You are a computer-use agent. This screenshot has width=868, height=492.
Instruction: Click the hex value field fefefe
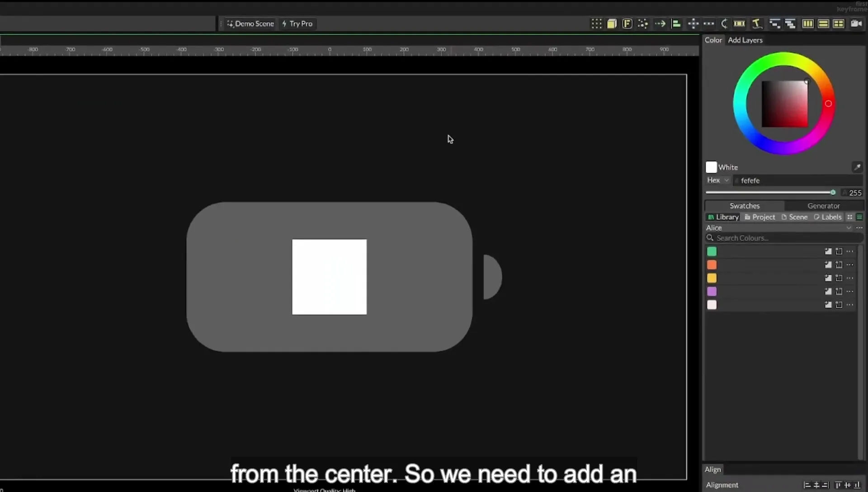pyautogui.click(x=798, y=181)
